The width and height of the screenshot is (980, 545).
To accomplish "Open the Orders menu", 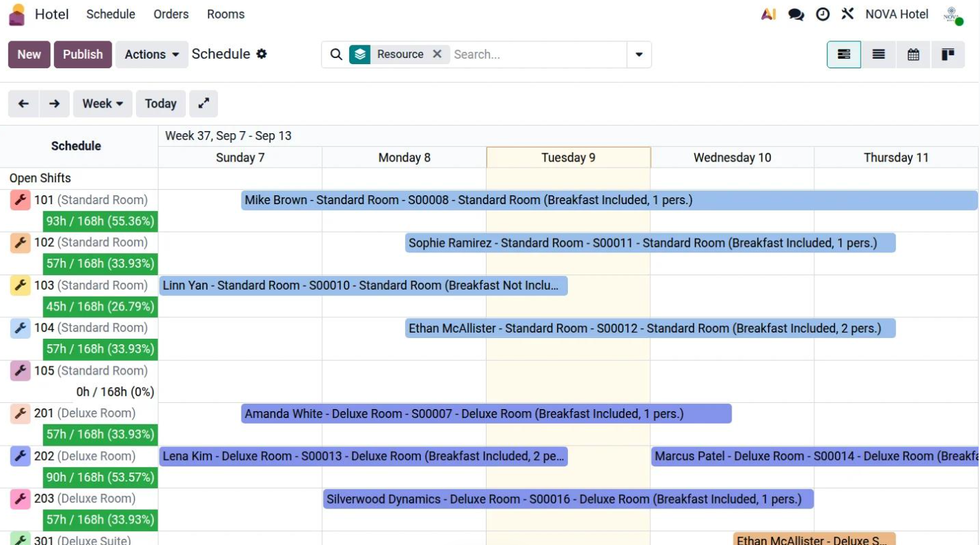I will (171, 14).
